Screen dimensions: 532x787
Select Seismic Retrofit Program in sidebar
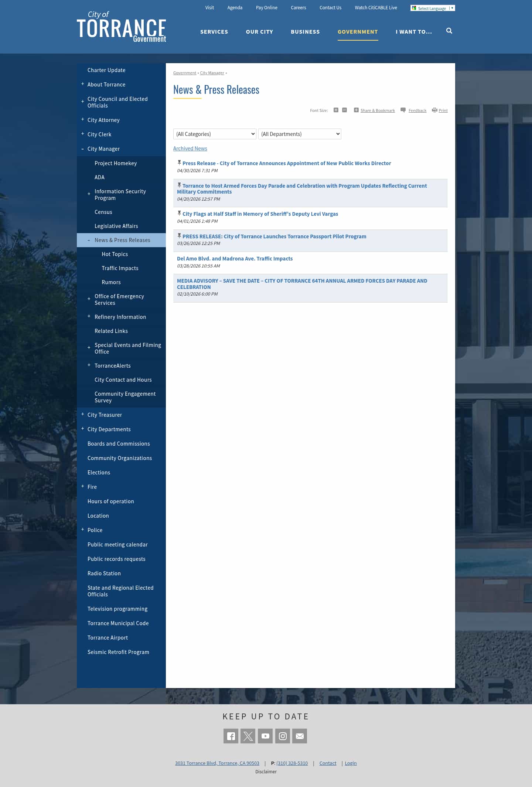pos(118,652)
